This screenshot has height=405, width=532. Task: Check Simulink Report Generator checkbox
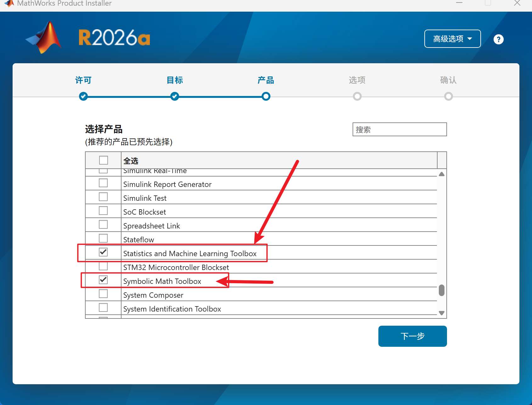(103, 183)
